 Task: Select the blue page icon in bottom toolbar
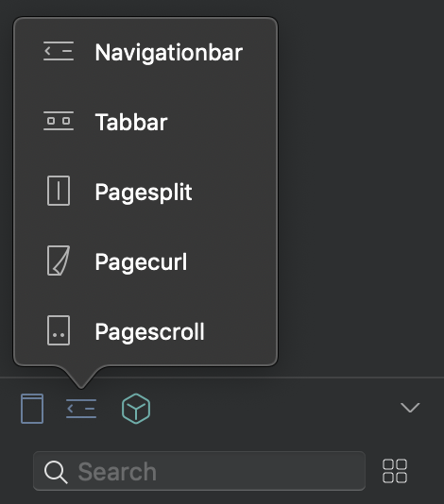pos(32,409)
